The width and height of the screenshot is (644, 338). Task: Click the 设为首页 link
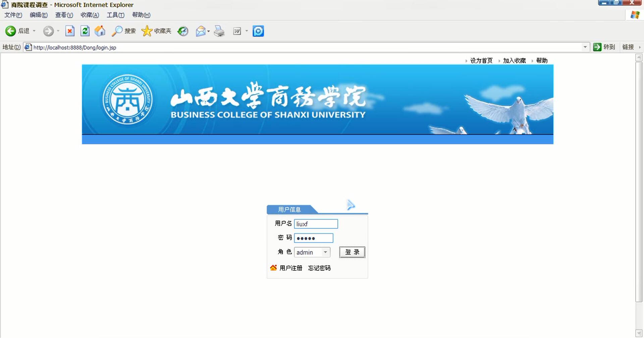point(481,61)
